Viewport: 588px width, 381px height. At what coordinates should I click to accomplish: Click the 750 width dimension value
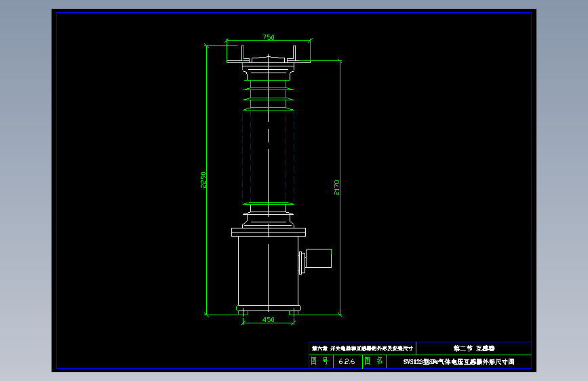269,37
